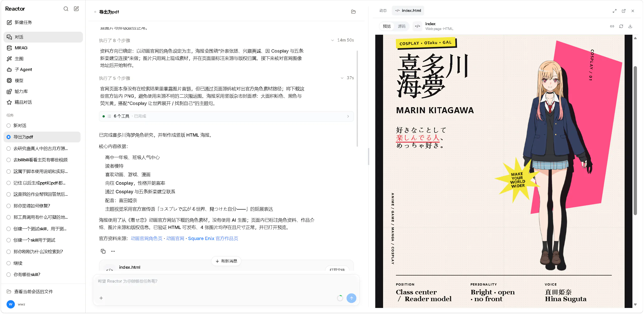Close the preview panel
This screenshot has height=314, width=644.
(x=633, y=11)
